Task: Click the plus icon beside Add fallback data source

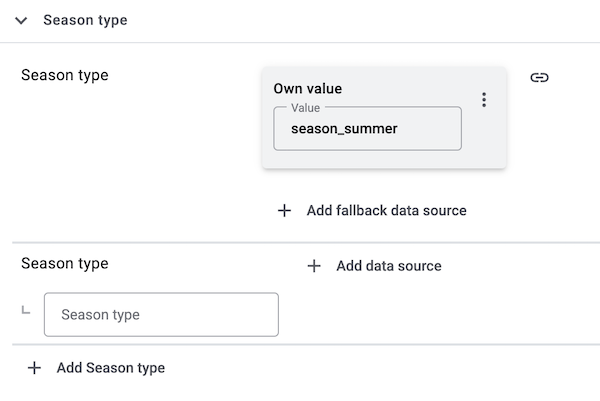Action: [x=284, y=210]
